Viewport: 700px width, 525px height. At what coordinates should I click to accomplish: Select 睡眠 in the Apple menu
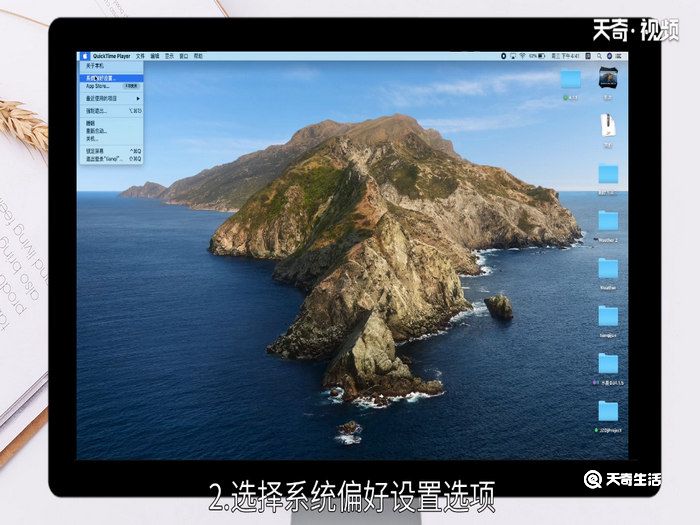pos(112,123)
